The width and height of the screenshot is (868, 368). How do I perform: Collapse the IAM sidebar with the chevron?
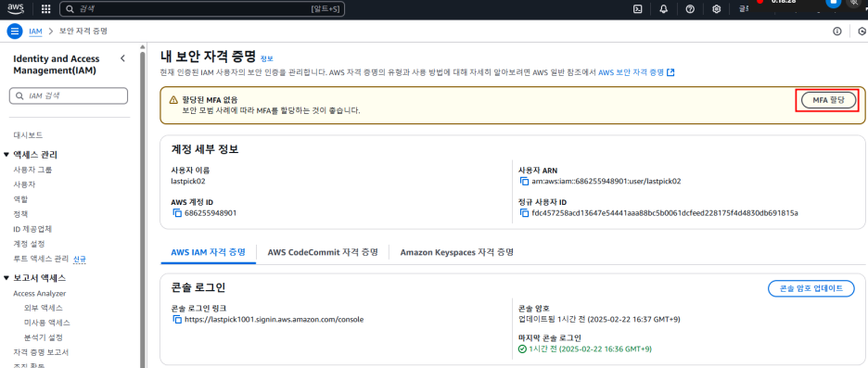pyautogui.click(x=123, y=58)
